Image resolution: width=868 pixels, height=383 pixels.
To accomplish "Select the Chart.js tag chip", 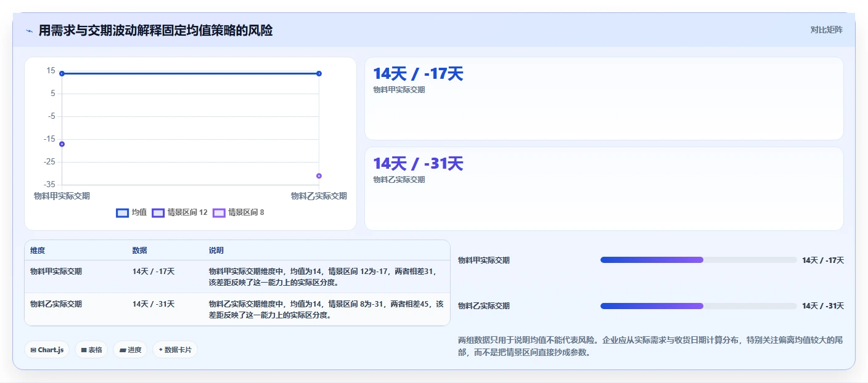I will tap(47, 350).
